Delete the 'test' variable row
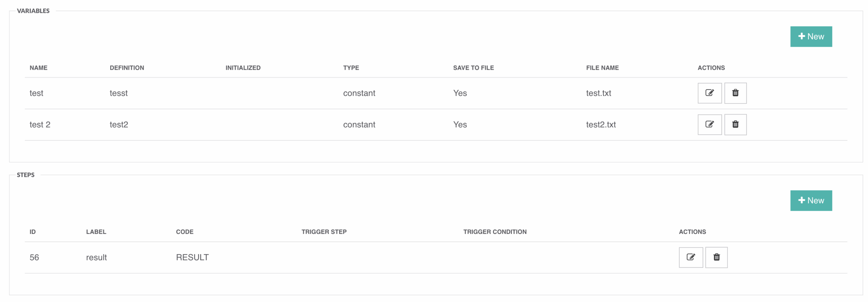868x302 pixels. 735,93
